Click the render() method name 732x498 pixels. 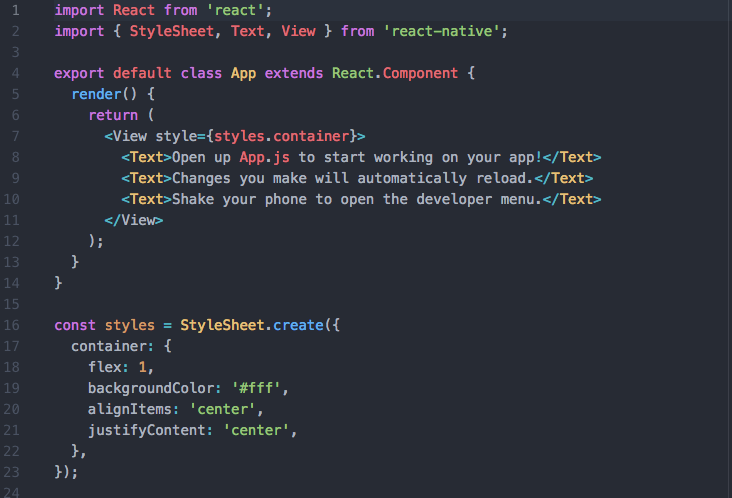(96, 94)
